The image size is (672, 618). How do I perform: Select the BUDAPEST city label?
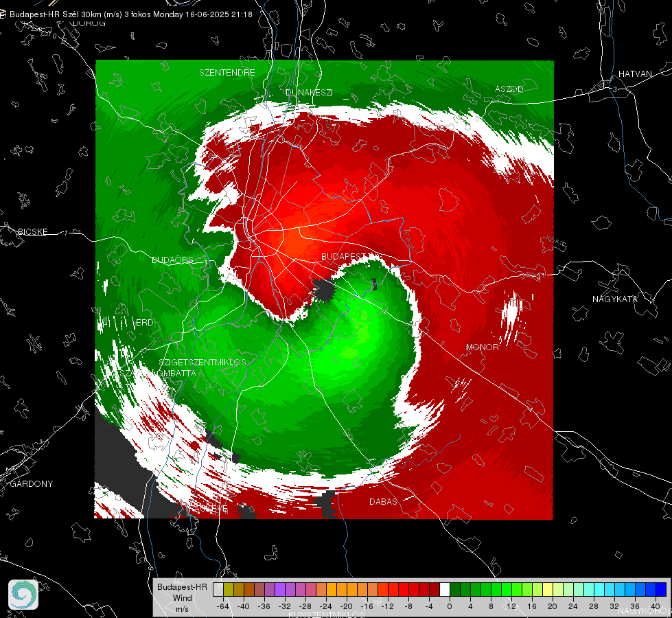coord(343,256)
